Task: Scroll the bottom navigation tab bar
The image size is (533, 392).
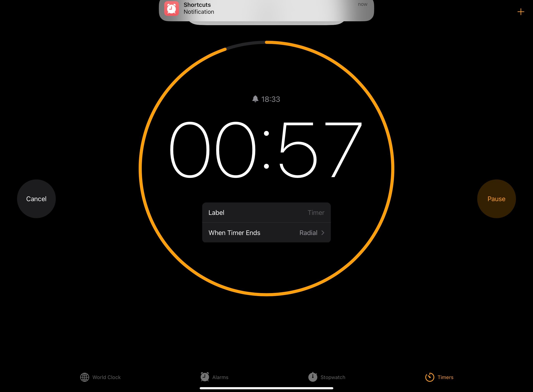Action: tap(266, 377)
